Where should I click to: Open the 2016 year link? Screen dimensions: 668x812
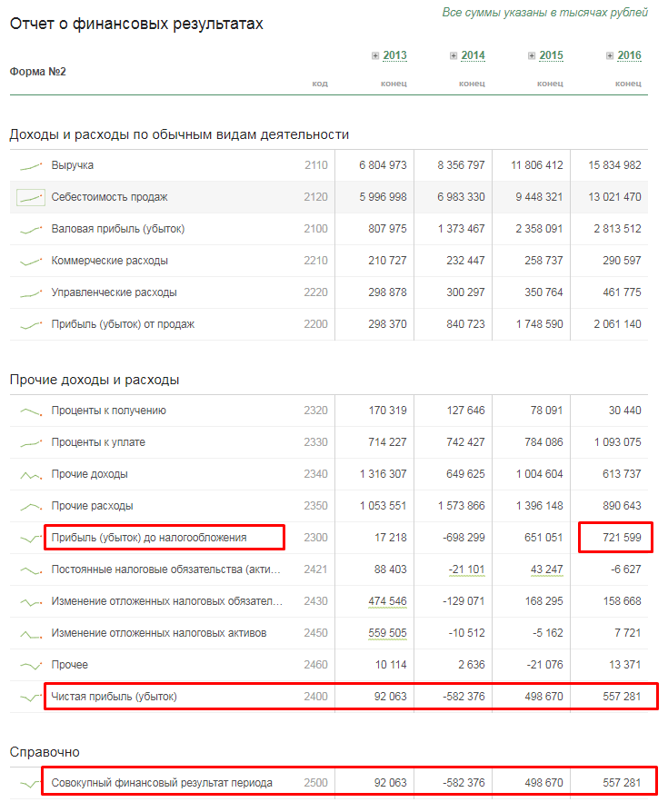point(630,55)
